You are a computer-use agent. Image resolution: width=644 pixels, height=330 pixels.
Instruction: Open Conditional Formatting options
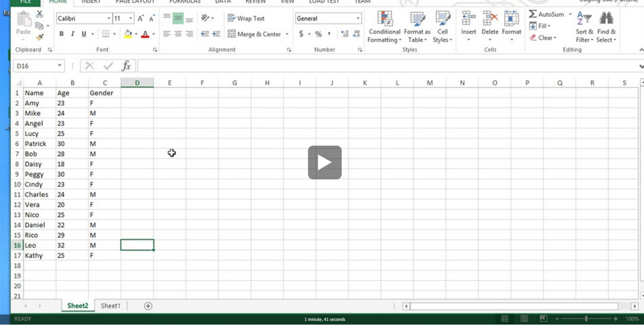point(384,27)
